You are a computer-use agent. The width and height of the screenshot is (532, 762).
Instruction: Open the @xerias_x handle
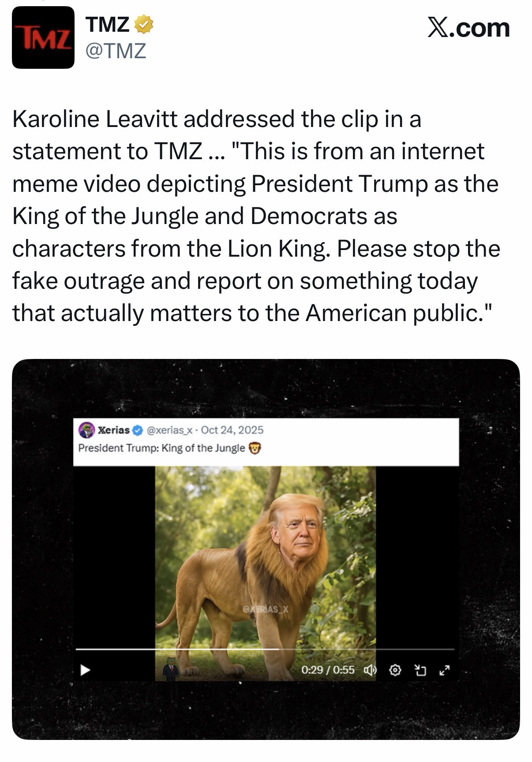click(x=169, y=430)
